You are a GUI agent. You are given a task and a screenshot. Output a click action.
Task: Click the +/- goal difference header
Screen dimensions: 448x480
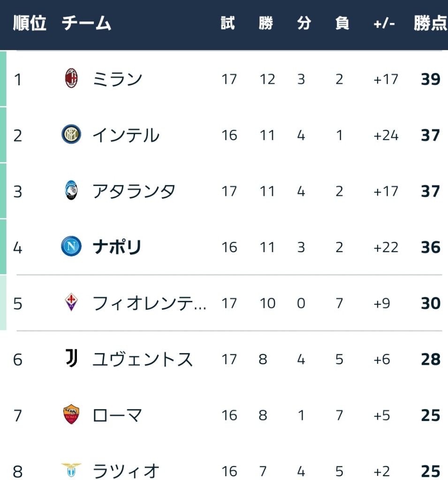pyautogui.click(x=384, y=23)
